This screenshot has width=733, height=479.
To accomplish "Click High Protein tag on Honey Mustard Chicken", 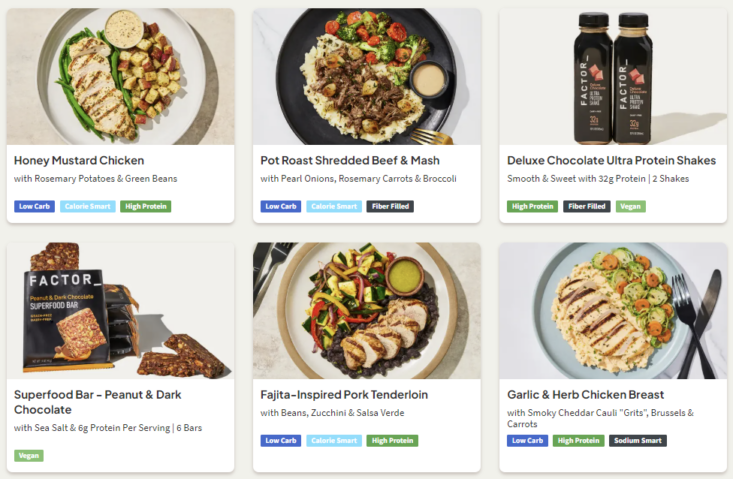I will pos(146,207).
